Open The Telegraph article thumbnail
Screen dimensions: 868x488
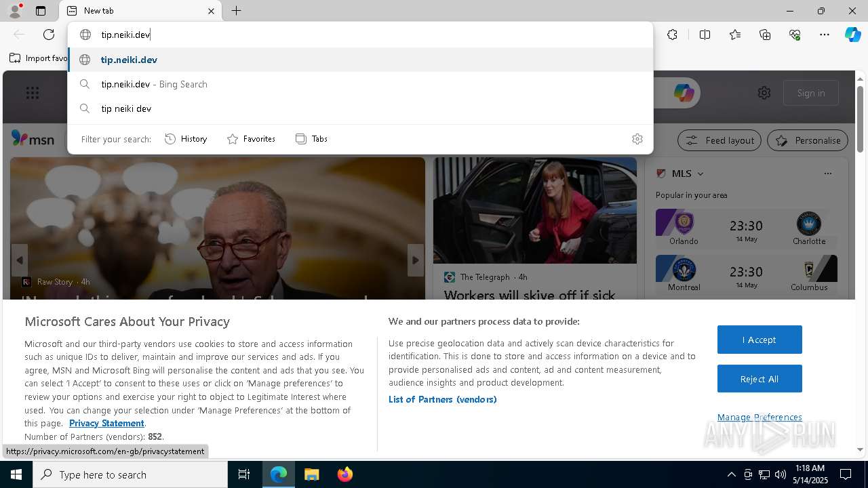[x=535, y=211]
